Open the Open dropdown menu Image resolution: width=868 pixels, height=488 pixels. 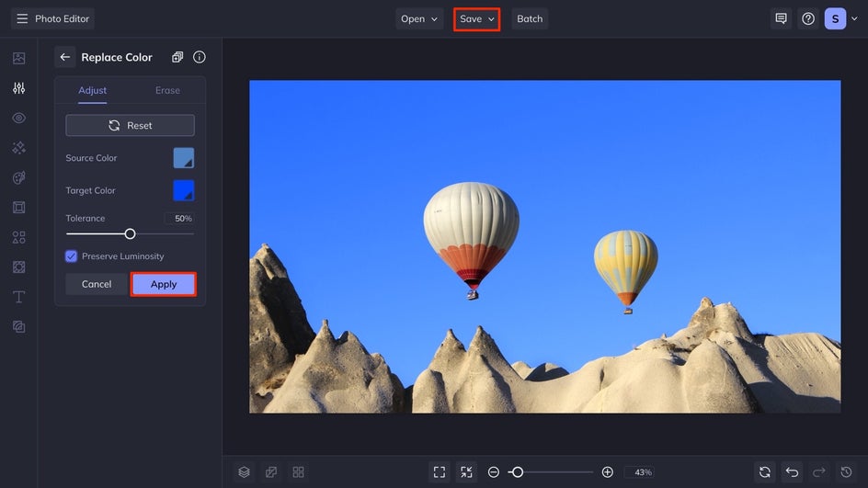tap(419, 18)
